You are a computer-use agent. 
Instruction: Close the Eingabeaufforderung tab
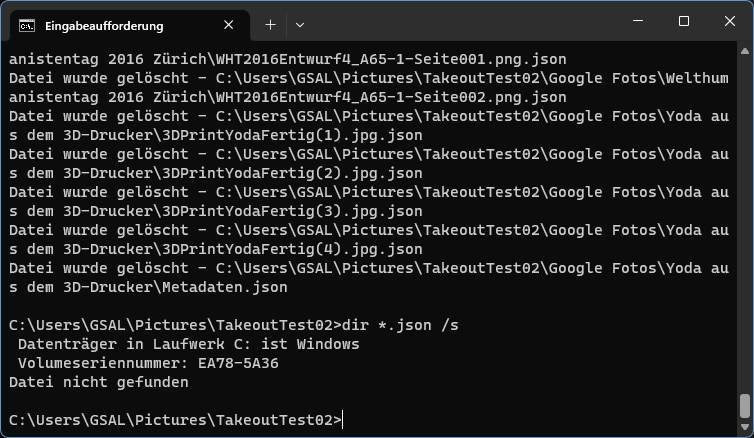click(x=230, y=25)
